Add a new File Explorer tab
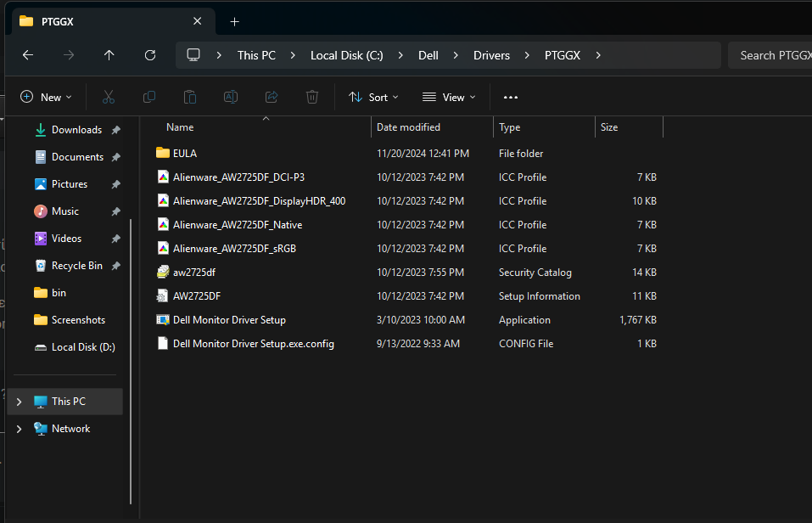This screenshot has width=812, height=523. click(x=234, y=22)
